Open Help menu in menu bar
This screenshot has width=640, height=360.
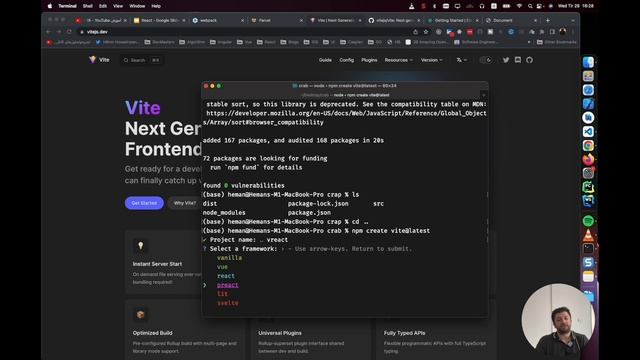click(156, 6)
